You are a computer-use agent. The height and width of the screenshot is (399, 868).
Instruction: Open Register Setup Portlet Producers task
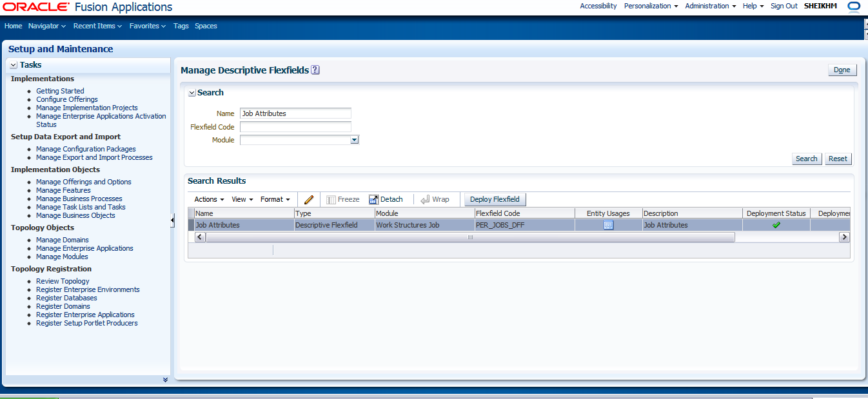pos(87,323)
